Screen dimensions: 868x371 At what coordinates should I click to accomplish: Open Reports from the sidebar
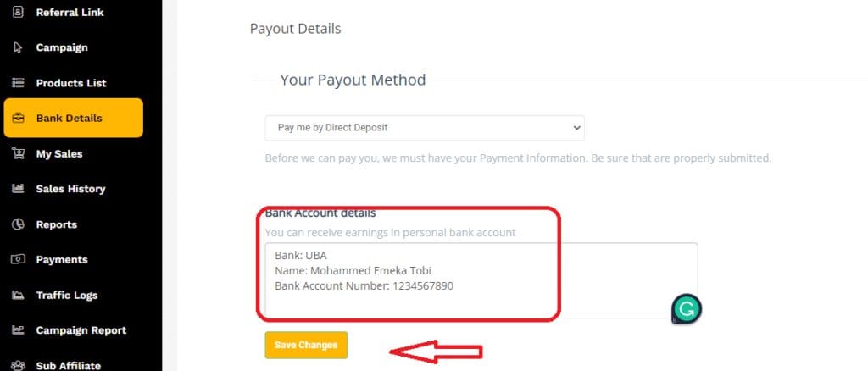coord(56,224)
